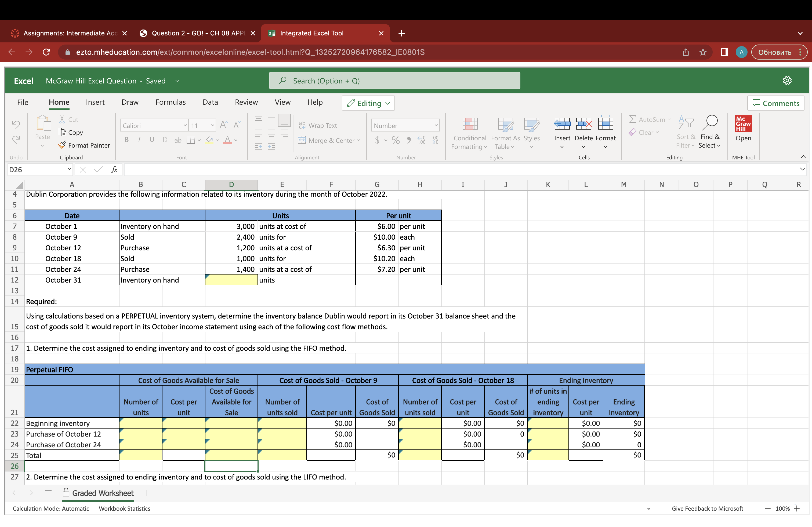Toggle Italic formatting
Viewport: 812px width, 527px height.
(x=139, y=140)
